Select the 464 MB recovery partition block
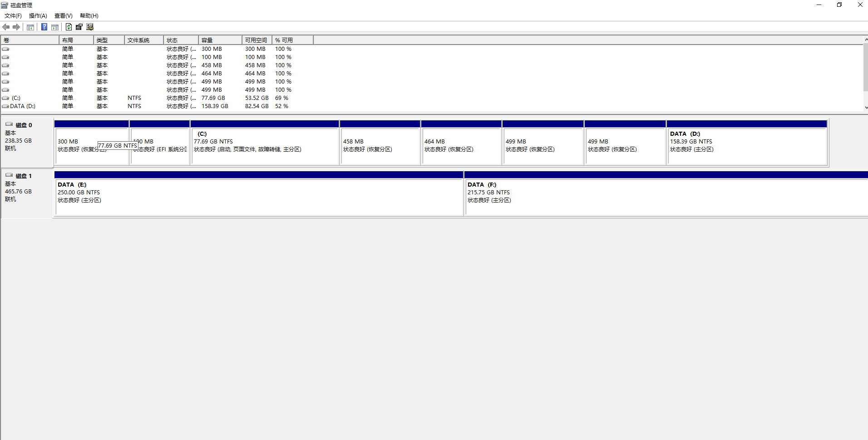Screen dimensions: 868x440 (461, 146)
